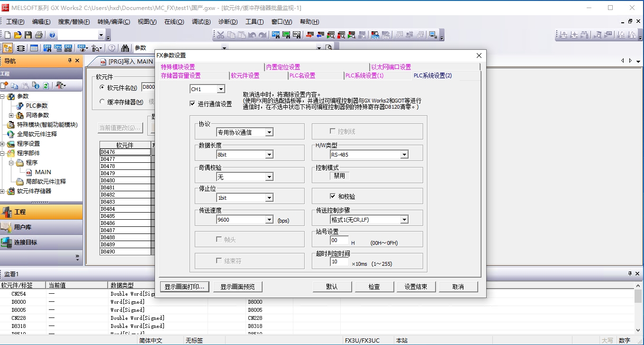The width and height of the screenshot is (644, 345).
Task: Click the red Write to PLC icon
Action: 309,35
